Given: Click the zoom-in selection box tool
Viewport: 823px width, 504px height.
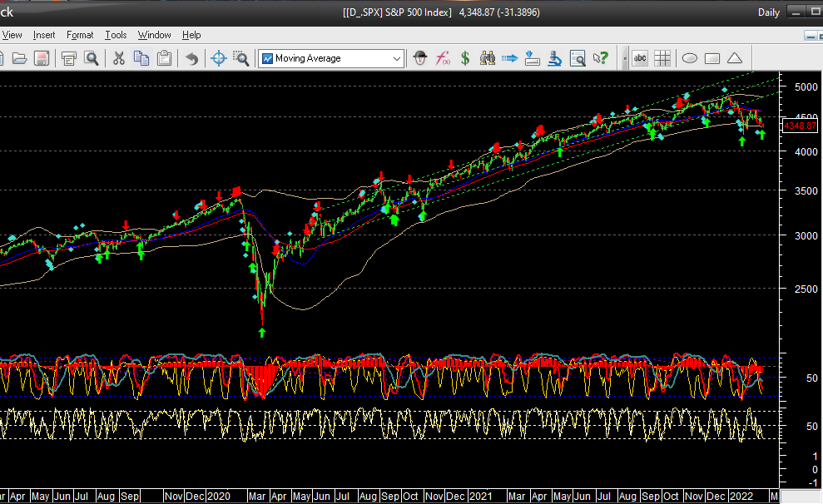Looking at the screenshot, I should pos(240,58).
